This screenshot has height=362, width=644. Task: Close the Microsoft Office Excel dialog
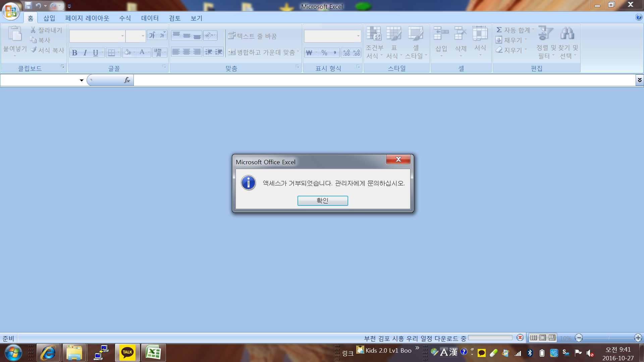point(398,159)
